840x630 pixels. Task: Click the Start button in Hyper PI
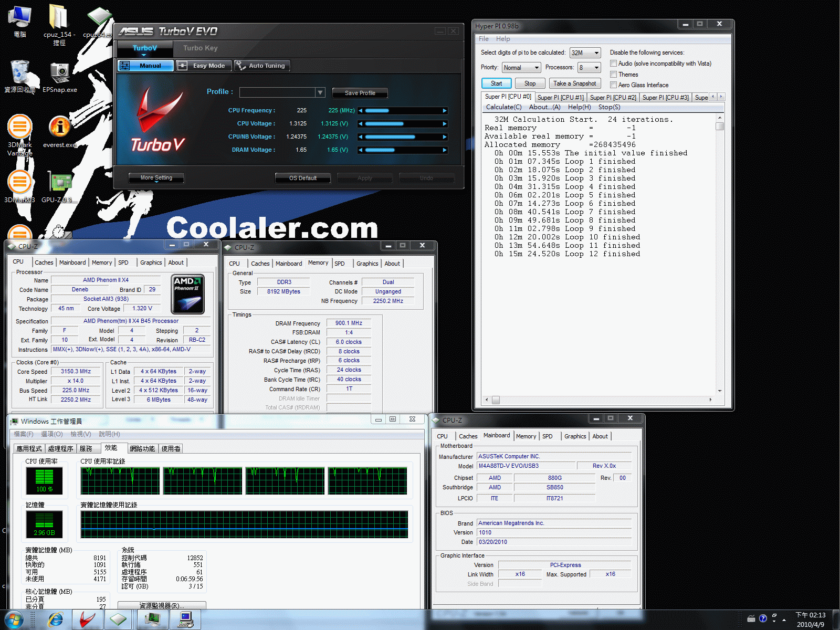[x=497, y=83]
